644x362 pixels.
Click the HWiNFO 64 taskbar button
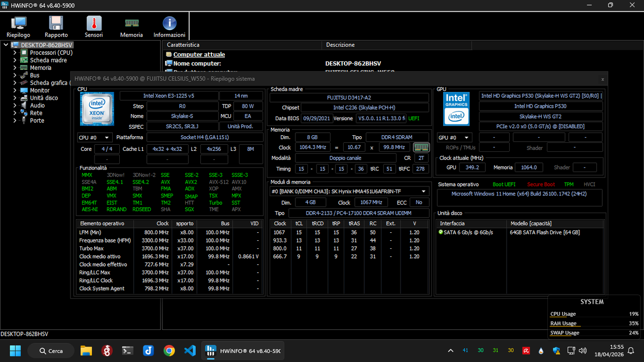coord(244,350)
